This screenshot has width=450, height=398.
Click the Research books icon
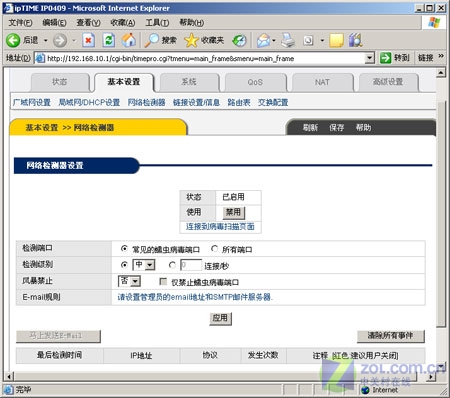click(x=356, y=40)
